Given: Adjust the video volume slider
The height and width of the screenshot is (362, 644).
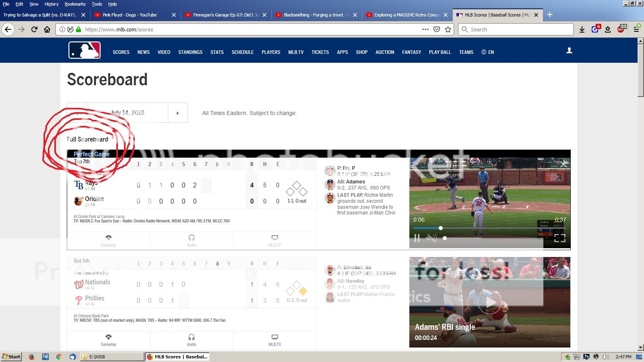Looking at the screenshot, I should (x=462, y=238).
